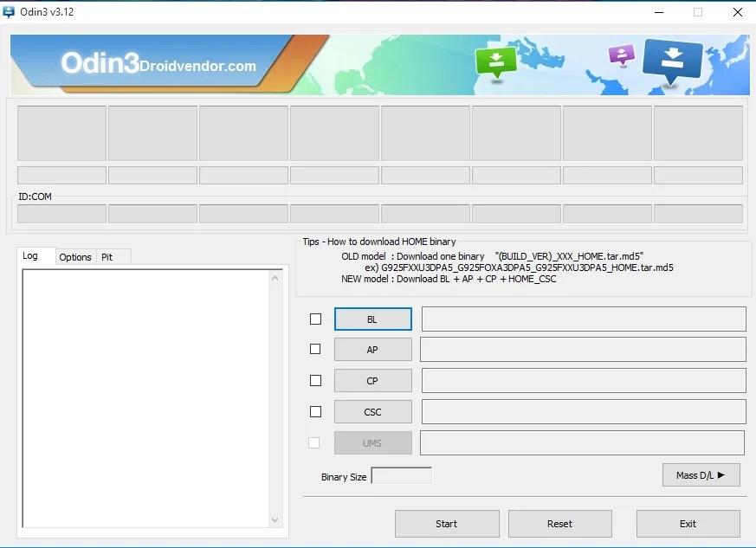Select a CSC file with the CSC button
The width and height of the screenshot is (756, 548).
coord(372,412)
